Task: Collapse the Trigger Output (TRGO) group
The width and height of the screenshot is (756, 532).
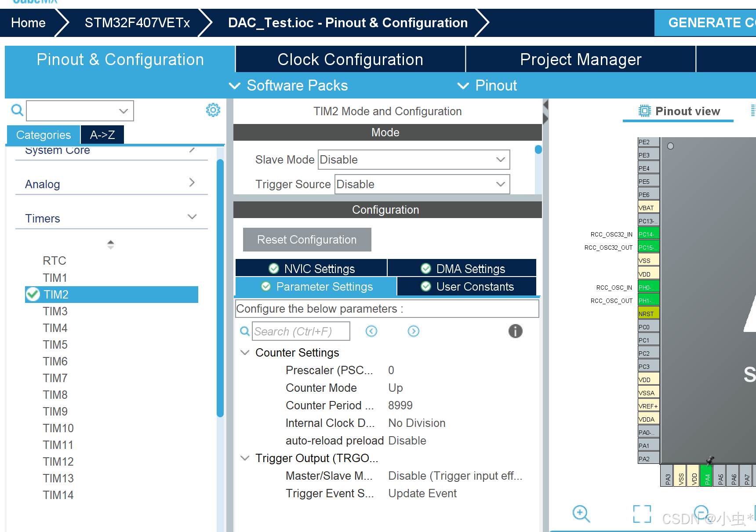Action: click(245, 458)
